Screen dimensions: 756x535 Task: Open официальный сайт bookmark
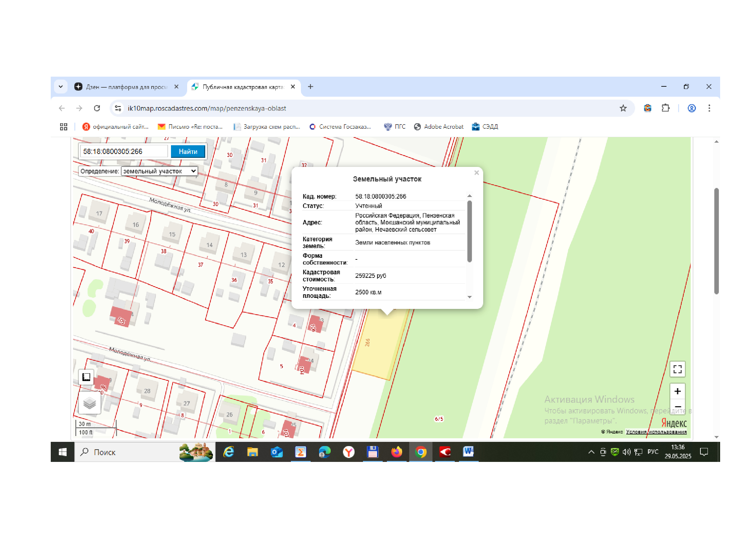coord(116,126)
